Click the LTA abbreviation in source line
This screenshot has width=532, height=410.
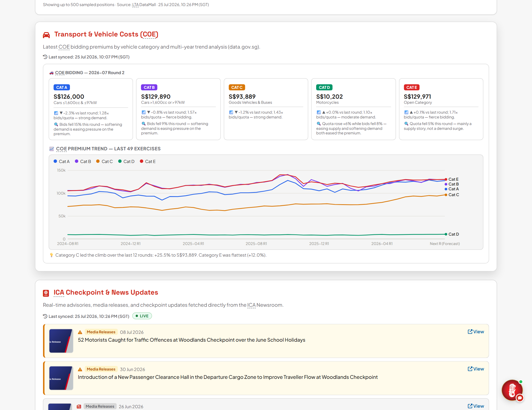click(136, 5)
